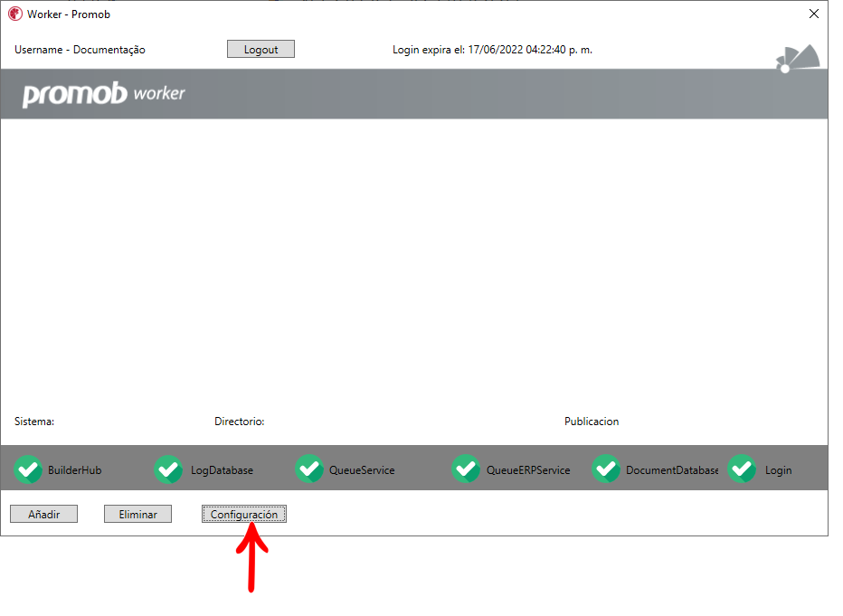This screenshot has width=843, height=616.
Task: Select the LogDatabase status label
Action: [222, 469]
